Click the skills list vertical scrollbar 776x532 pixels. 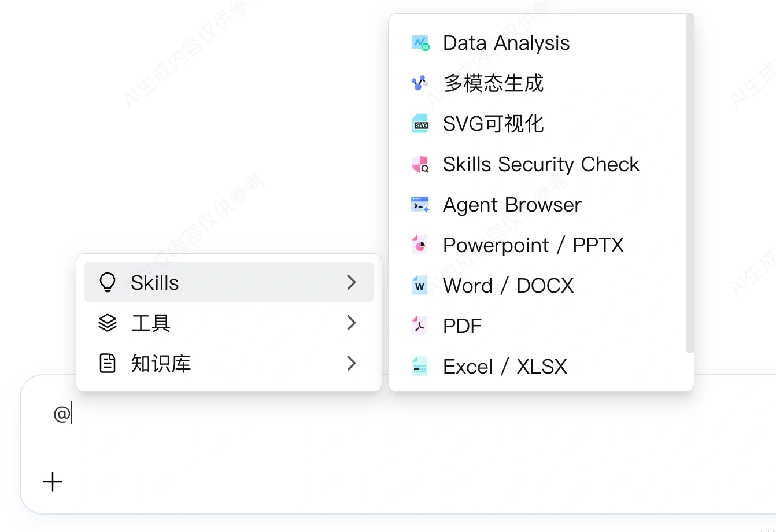(689, 183)
